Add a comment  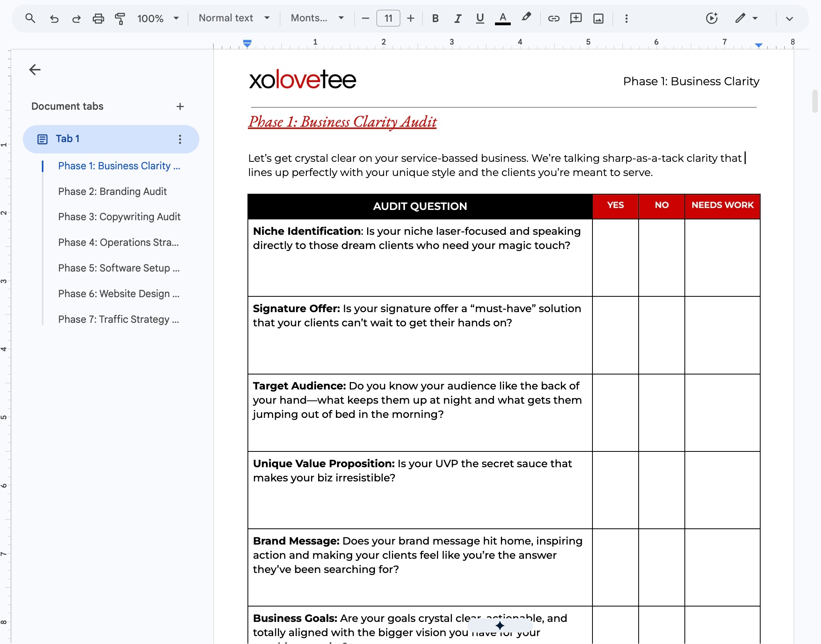point(576,18)
